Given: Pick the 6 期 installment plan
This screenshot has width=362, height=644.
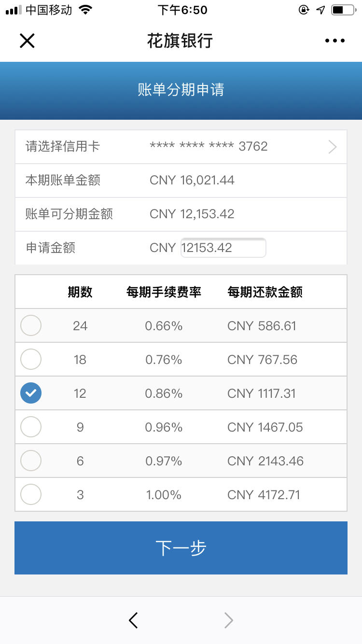Looking at the screenshot, I should coord(31,461).
